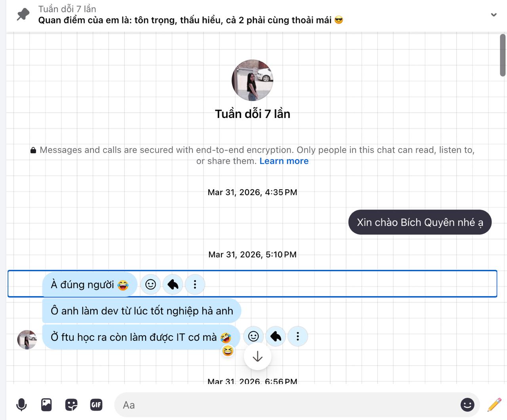Image resolution: width=507 pixels, height=420 pixels.
Task: Click the "Ở ftu học ra" message bubble
Action: pyautogui.click(x=141, y=337)
